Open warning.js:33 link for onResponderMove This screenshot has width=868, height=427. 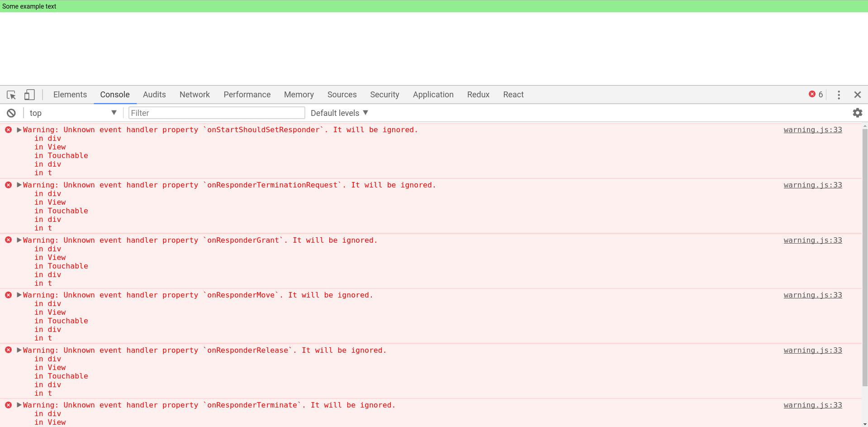[x=813, y=295]
